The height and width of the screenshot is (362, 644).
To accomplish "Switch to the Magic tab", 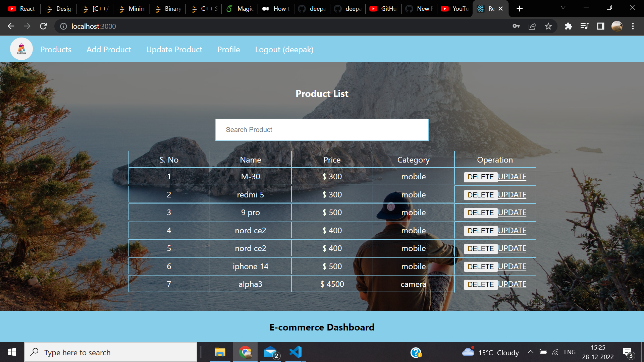I will click(240, 9).
